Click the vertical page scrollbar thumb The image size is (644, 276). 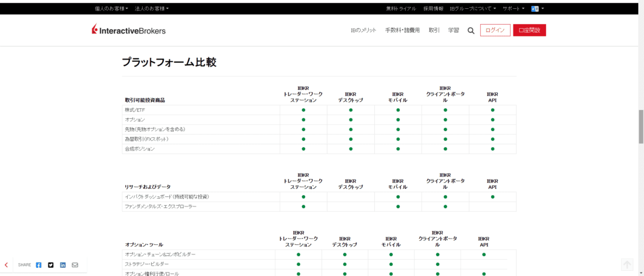coord(640,126)
